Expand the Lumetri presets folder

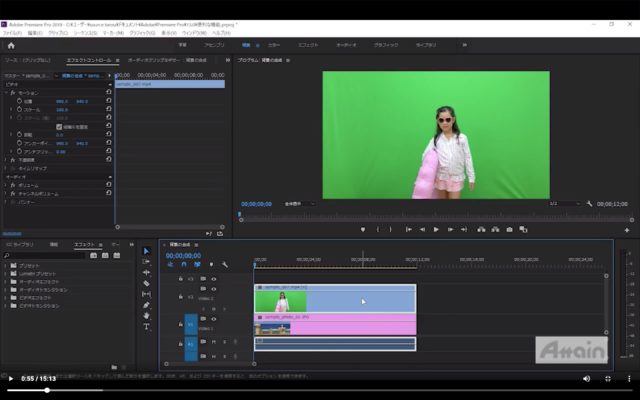pyautogui.click(x=7, y=274)
